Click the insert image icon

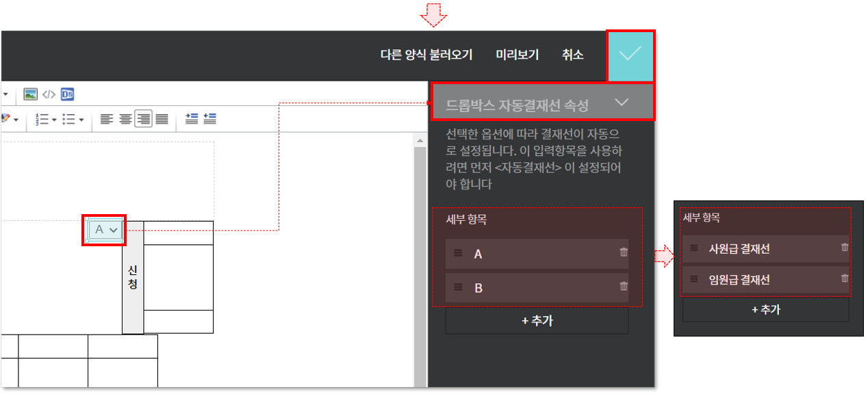point(30,94)
